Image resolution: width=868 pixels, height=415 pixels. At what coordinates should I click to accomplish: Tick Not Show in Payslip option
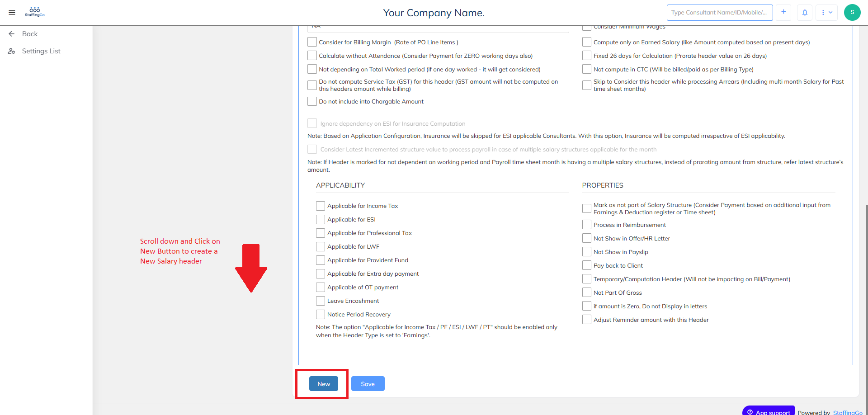(x=587, y=252)
